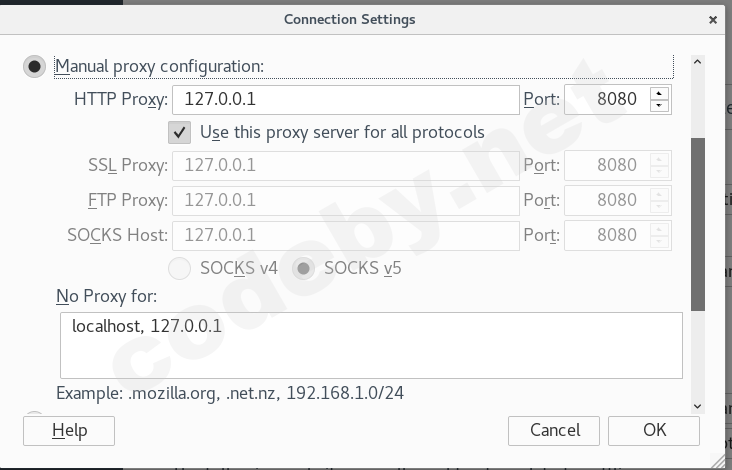Decrease HTTP Proxy port with down arrow

(659, 106)
